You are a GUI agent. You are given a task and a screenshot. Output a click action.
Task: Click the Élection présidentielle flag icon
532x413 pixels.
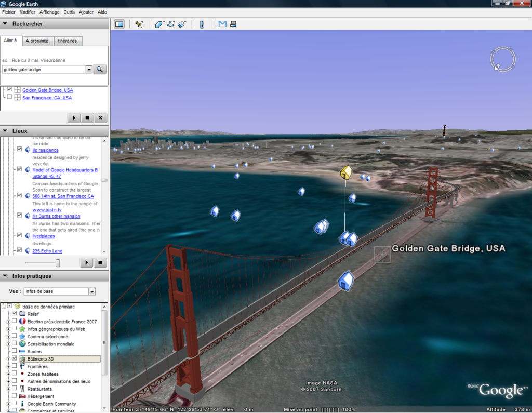[x=22, y=321]
